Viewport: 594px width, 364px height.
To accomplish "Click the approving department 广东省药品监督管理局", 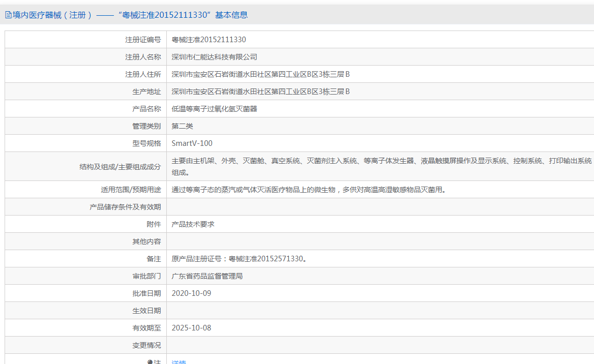I will tap(207, 276).
